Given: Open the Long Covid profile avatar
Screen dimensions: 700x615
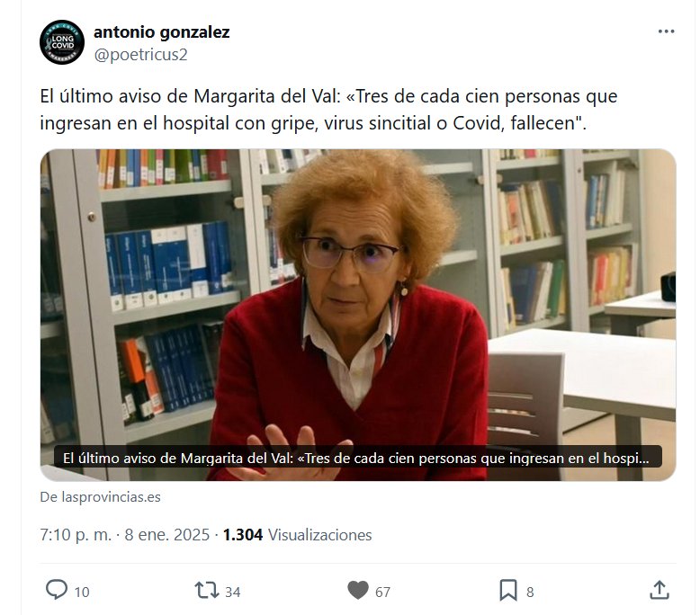Looking at the screenshot, I should point(62,42).
